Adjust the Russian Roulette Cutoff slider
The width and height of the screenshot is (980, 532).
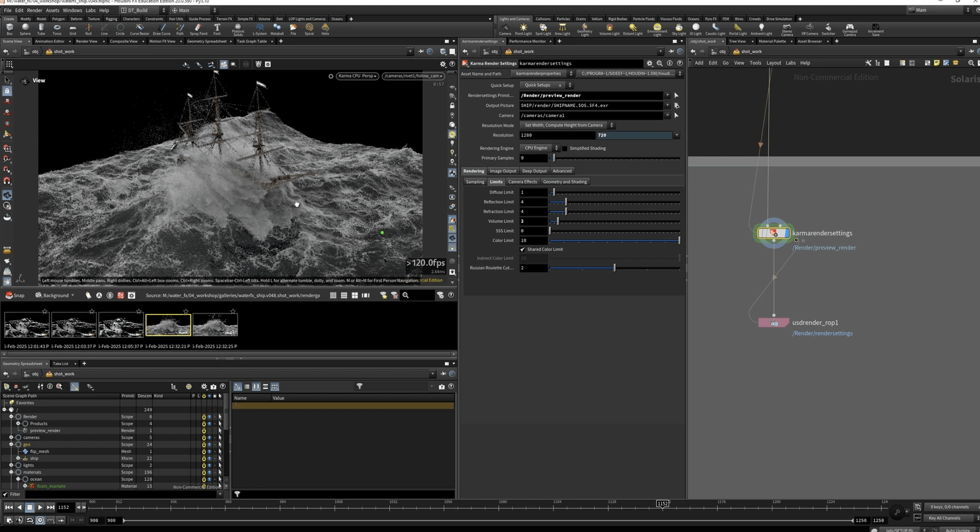pos(614,268)
